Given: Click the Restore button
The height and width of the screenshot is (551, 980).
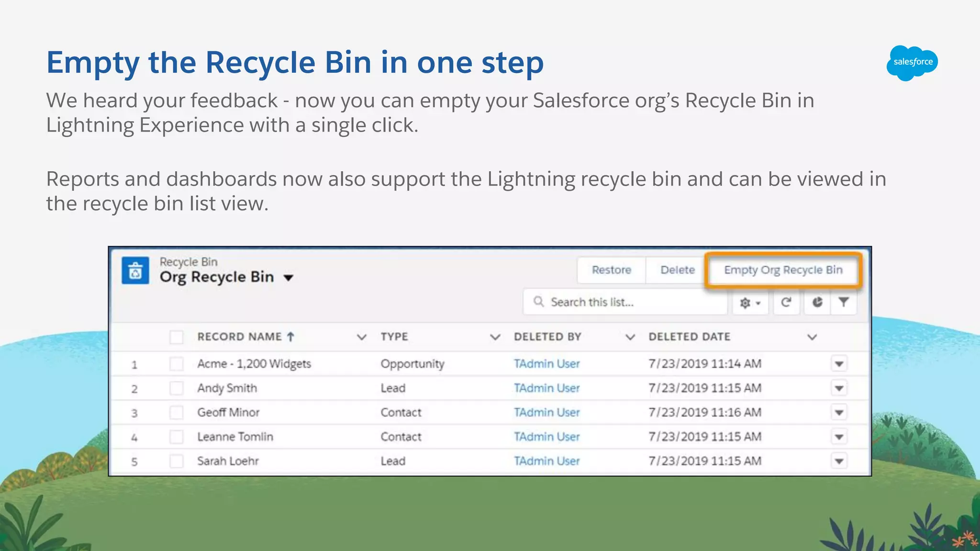Looking at the screenshot, I should coord(612,270).
